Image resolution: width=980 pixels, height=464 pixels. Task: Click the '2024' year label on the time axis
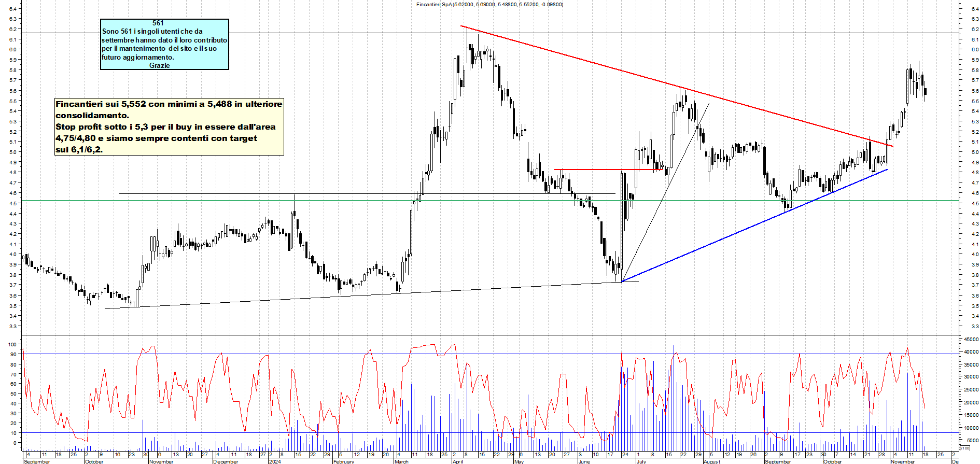coord(275,461)
